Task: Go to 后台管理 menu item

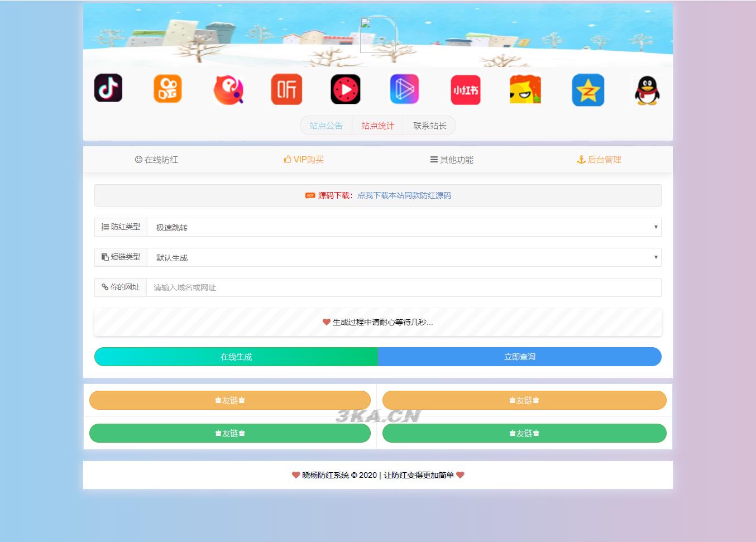Action: click(599, 160)
